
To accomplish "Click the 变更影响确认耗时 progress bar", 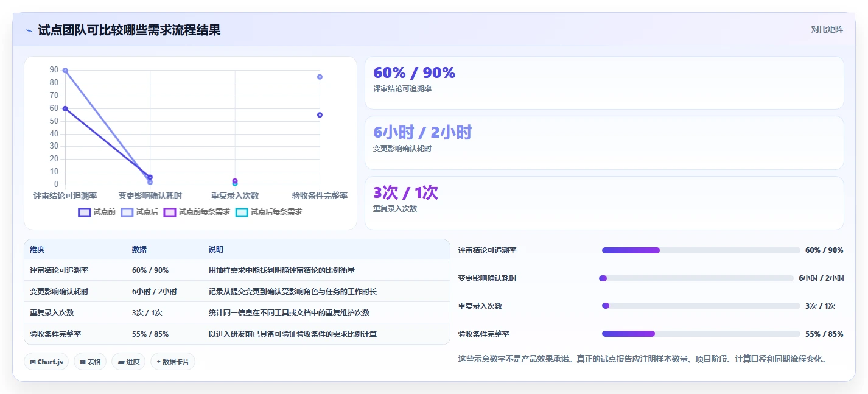I will (x=696, y=278).
